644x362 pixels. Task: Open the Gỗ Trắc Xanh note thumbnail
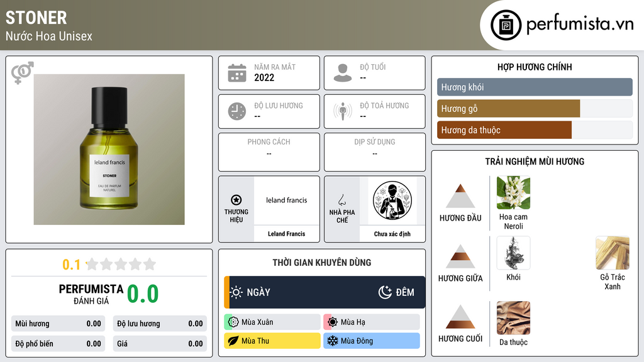click(613, 253)
